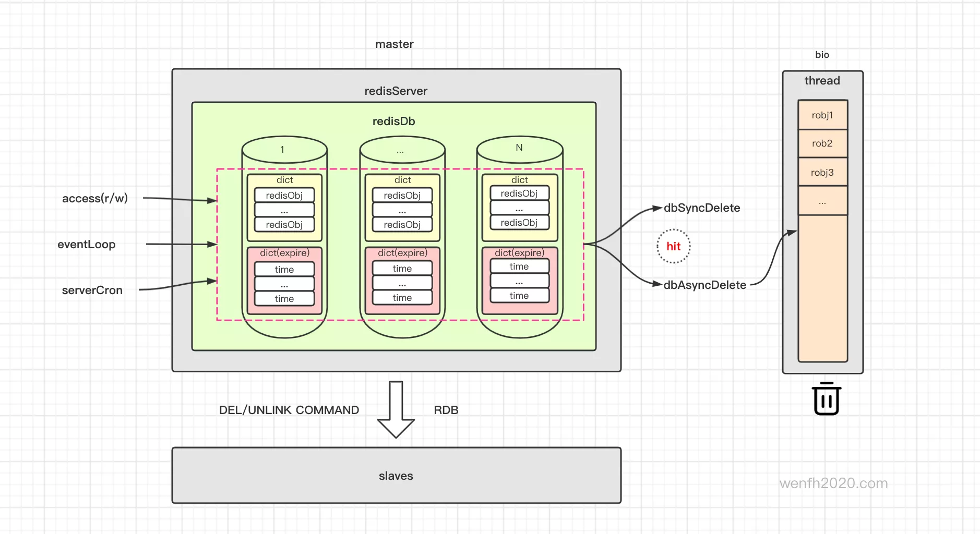980x534 pixels.
Task: Click the RDB label beside the arrow
Action: (x=446, y=410)
